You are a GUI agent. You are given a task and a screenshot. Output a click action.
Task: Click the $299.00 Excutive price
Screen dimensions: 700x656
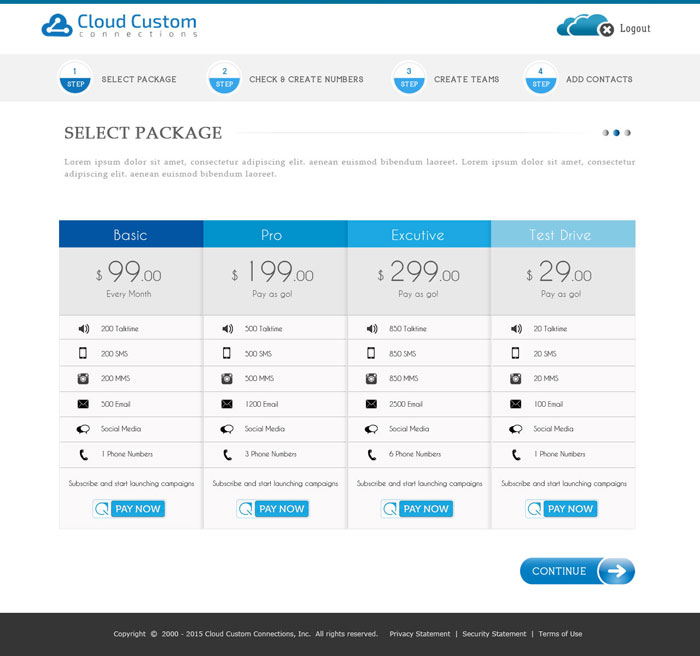pyautogui.click(x=418, y=271)
